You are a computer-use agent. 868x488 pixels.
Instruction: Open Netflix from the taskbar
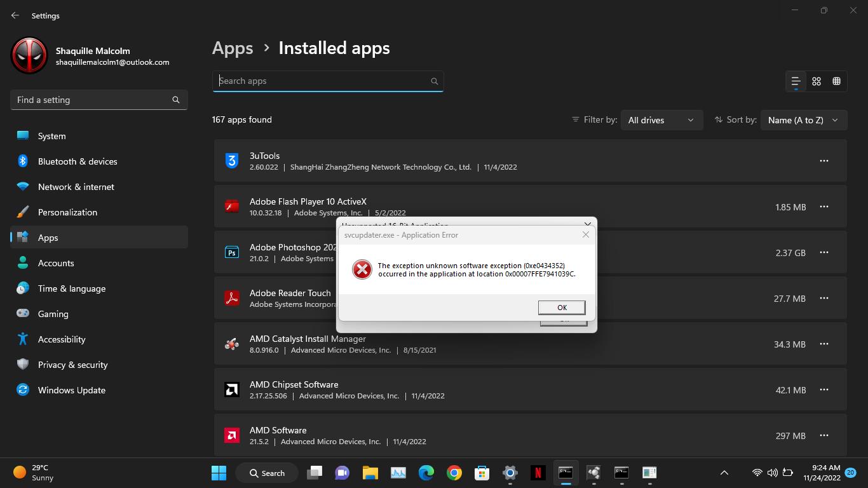pyautogui.click(x=538, y=473)
